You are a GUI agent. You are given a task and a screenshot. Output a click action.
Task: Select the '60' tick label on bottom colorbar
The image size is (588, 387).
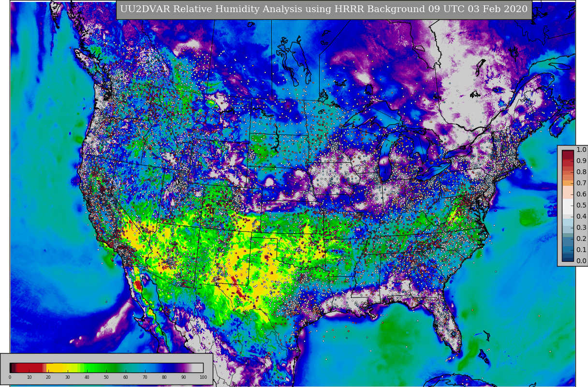126,377
